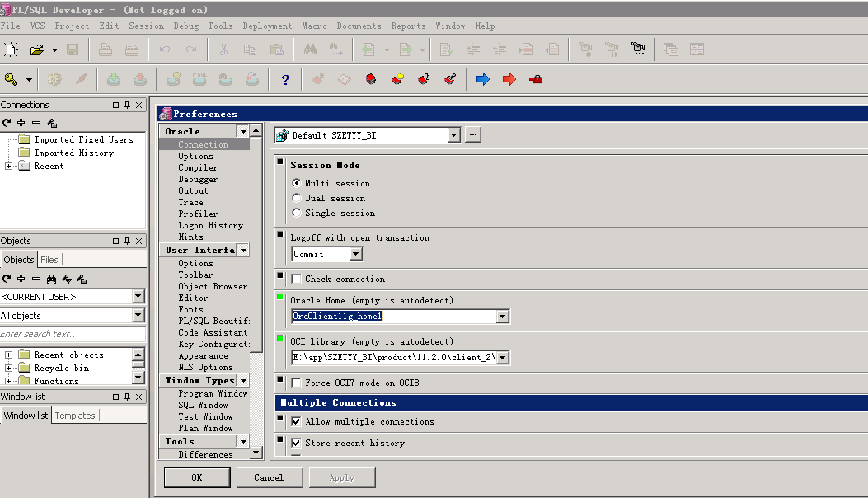Viewport: 868px width, 498px height.
Task: Click the Redo arrow icon
Action: point(191,49)
